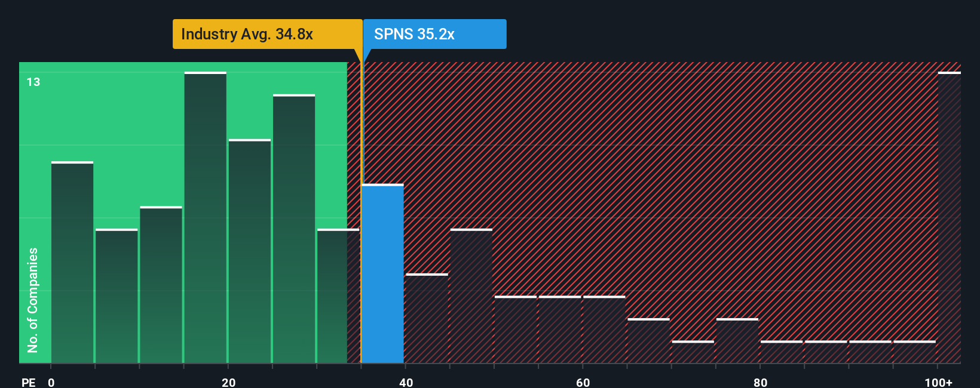Click the green bar at PE 5-10
Viewport: 980px width, 388px height.
[117, 296]
